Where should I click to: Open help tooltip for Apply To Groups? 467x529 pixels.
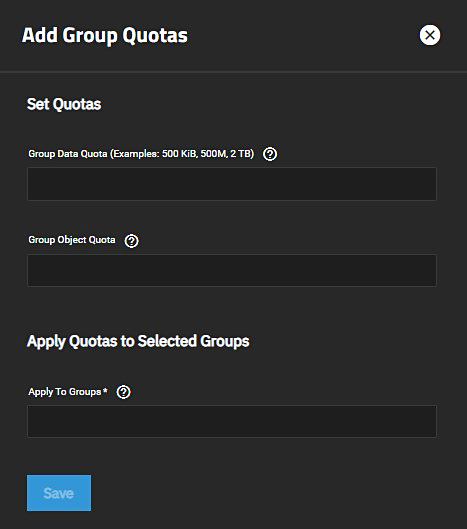[123, 392]
